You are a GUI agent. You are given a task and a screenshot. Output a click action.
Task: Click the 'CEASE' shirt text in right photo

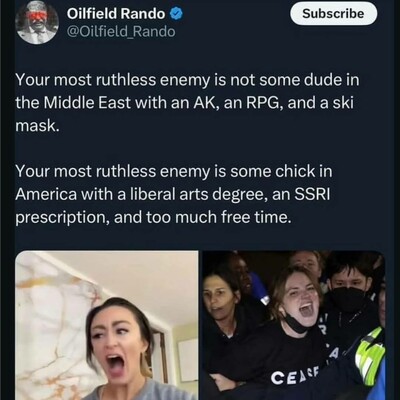pyautogui.click(x=294, y=377)
